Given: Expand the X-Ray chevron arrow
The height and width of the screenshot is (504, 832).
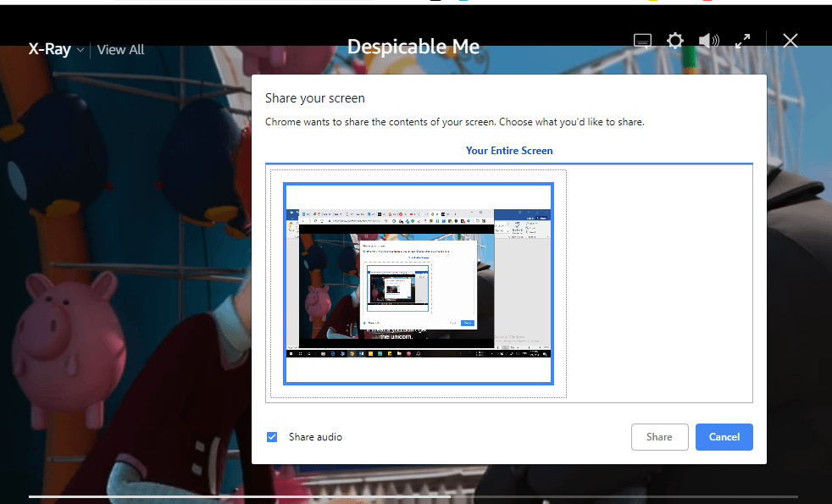Looking at the screenshot, I should click(80, 50).
